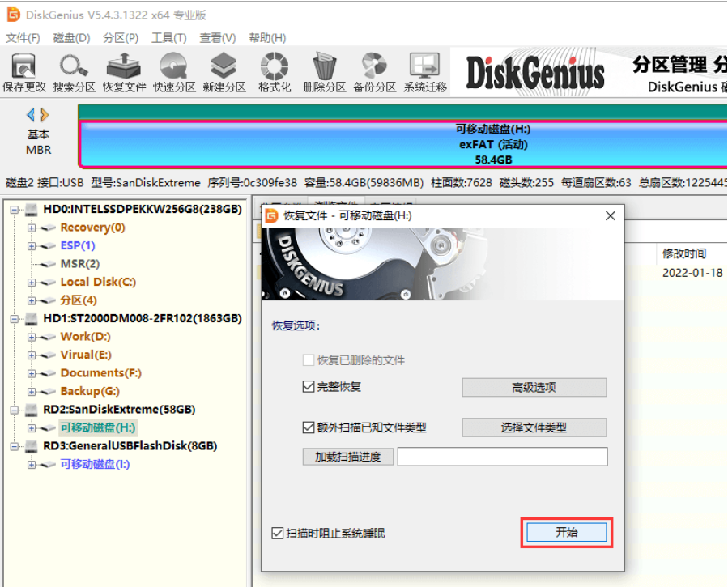Open the 磁盘(D) menu

pyautogui.click(x=71, y=38)
